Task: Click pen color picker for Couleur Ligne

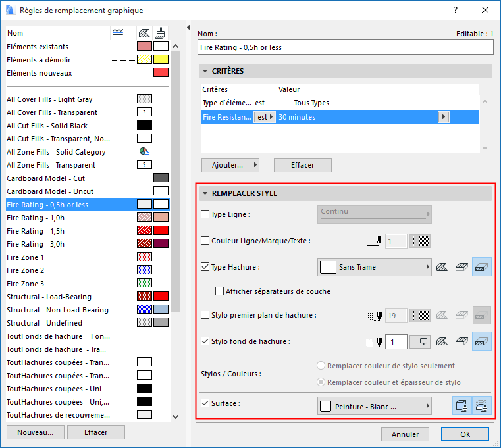Action: coord(420,241)
